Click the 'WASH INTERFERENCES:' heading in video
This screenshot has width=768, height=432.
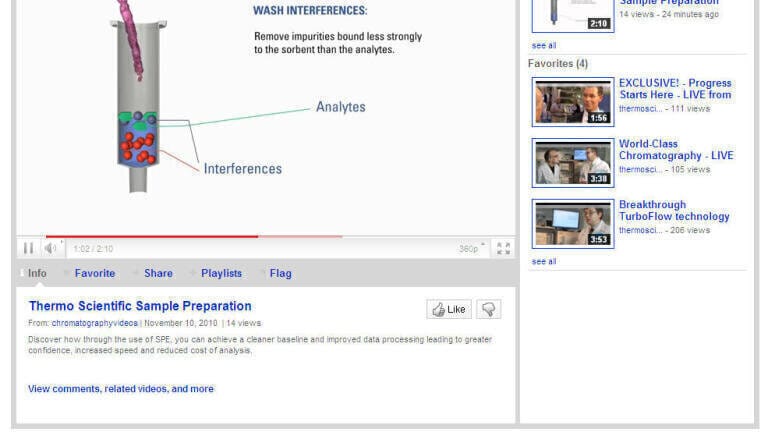[x=310, y=10]
